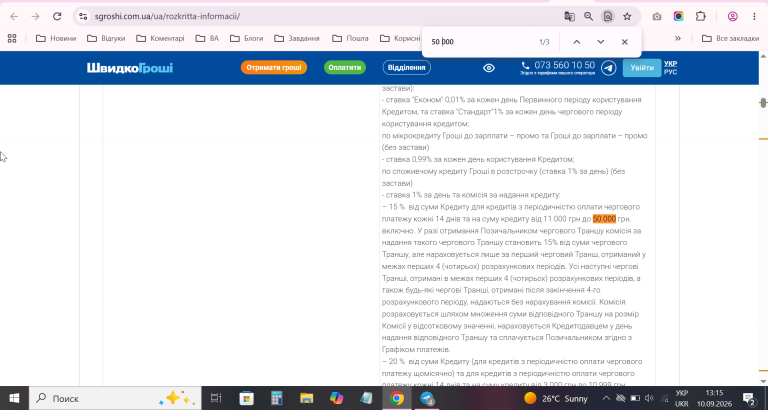Open the Коментарі bookmark folder
This screenshot has width=768, height=410.
(x=160, y=38)
